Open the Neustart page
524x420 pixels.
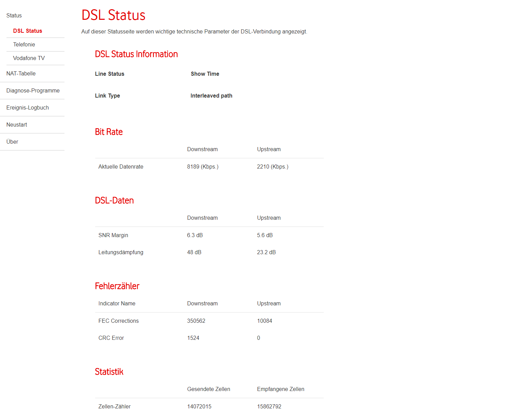(x=17, y=125)
